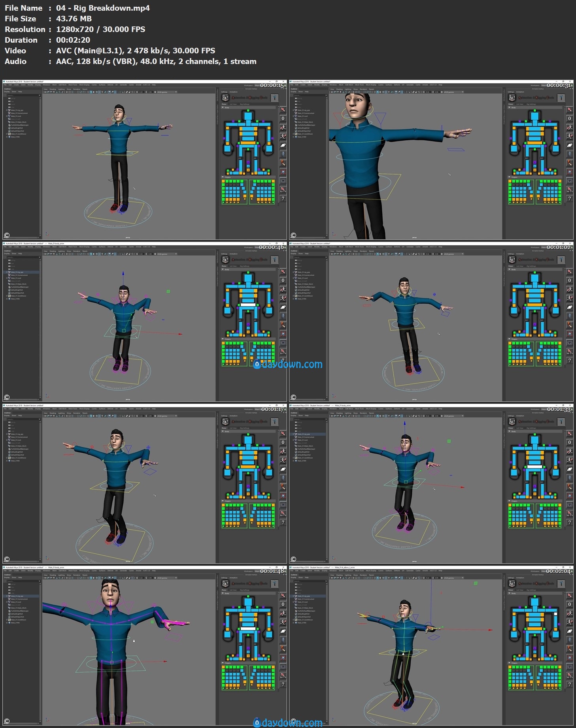Click the planet icon, 00:00:46 frame
The height and width of the screenshot is (728, 576).
pos(283,307)
